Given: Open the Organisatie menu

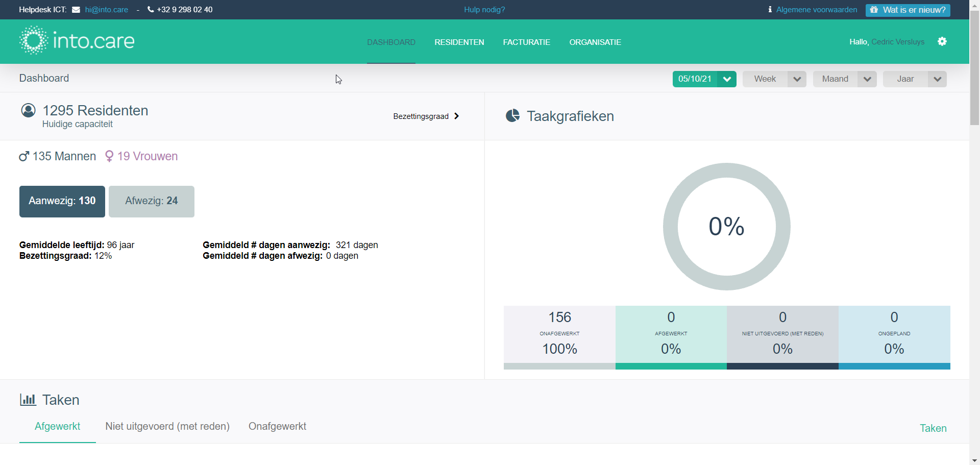Looking at the screenshot, I should [x=595, y=42].
